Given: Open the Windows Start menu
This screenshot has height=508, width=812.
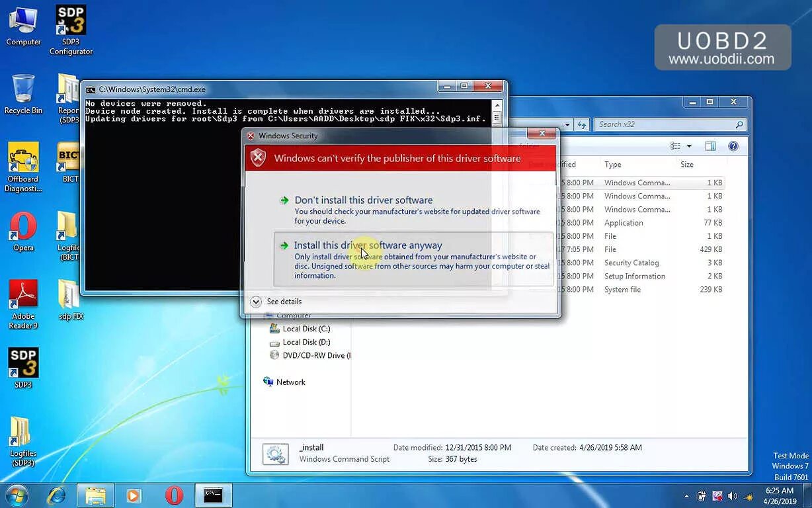Looking at the screenshot, I should pyautogui.click(x=17, y=495).
